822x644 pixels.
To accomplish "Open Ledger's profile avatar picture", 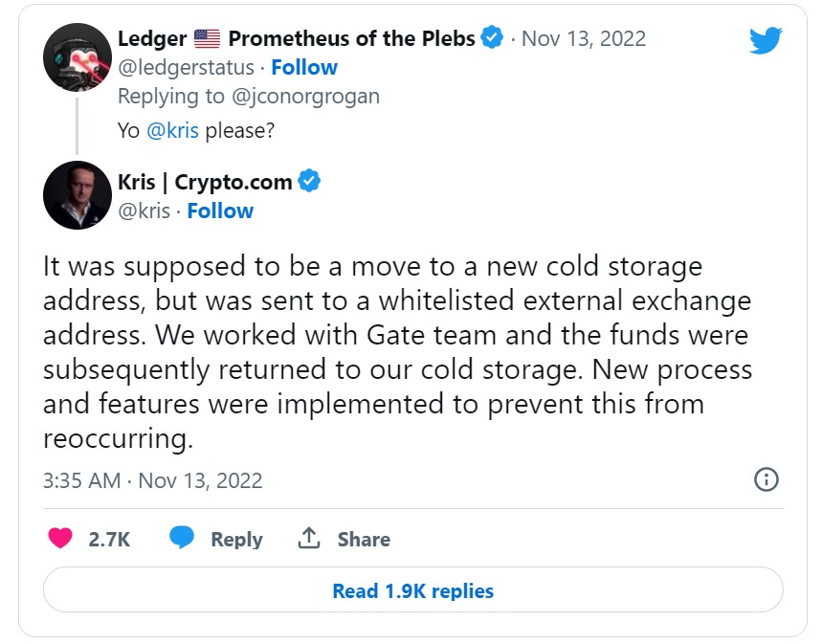I will [77, 57].
